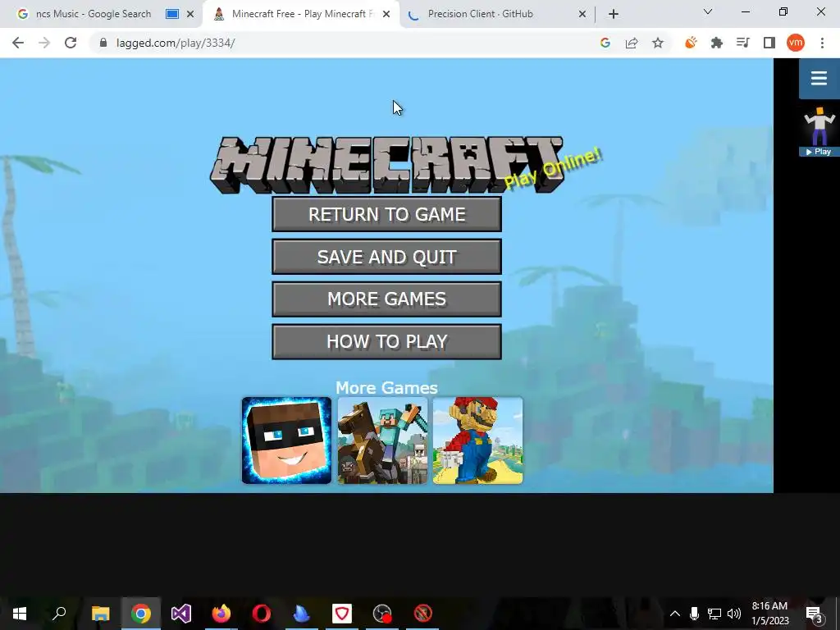Click the microphone tray icon

pyautogui.click(x=694, y=614)
